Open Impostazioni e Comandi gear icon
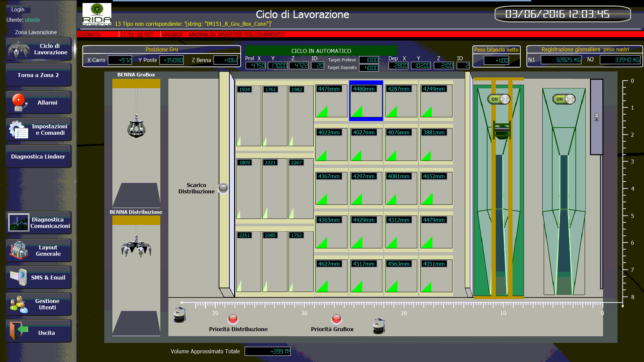This screenshot has height=362, width=644. point(18,130)
